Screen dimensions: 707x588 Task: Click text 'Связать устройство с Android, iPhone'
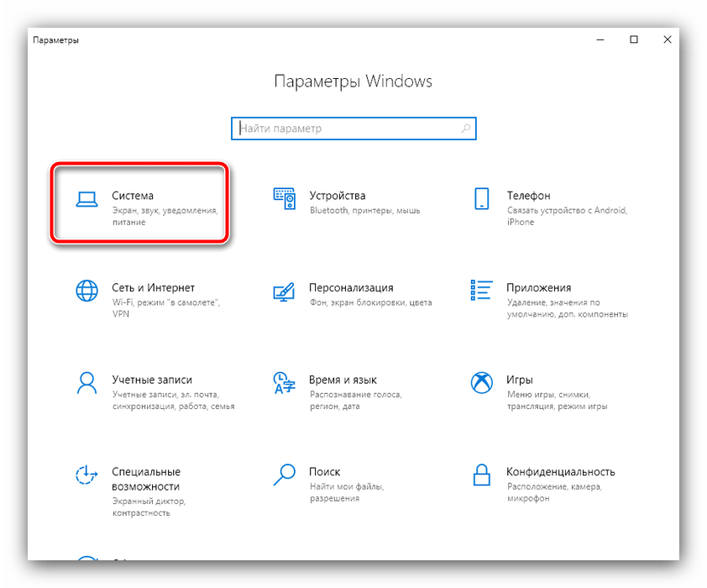[568, 216]
